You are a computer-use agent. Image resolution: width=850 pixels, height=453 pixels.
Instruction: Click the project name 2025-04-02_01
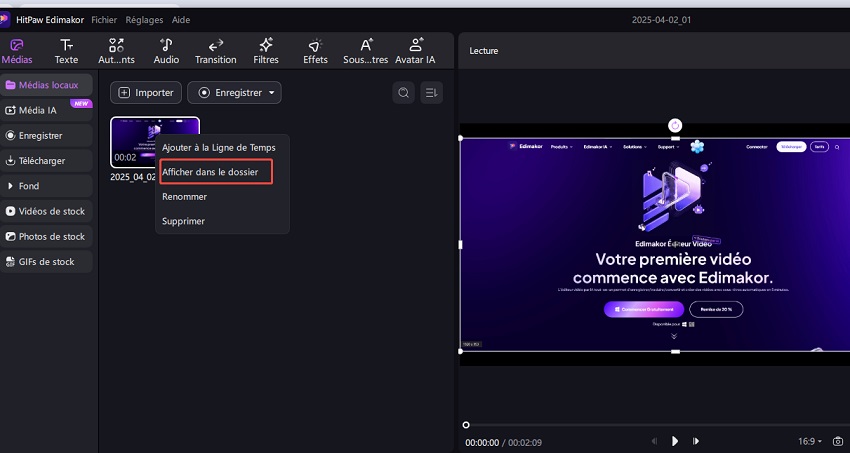[x=661, y=20]
